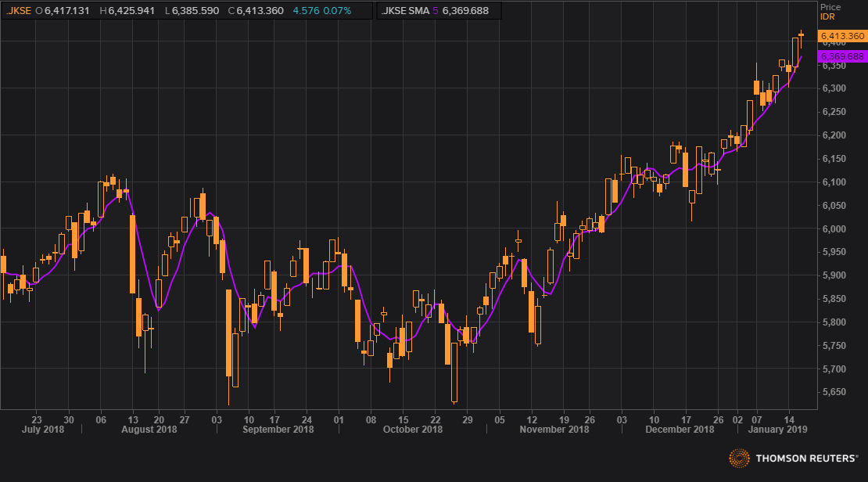Click the Thomson Reuters logo icon
The width and height of the screenshot is (868, 482).
[740, 459]
